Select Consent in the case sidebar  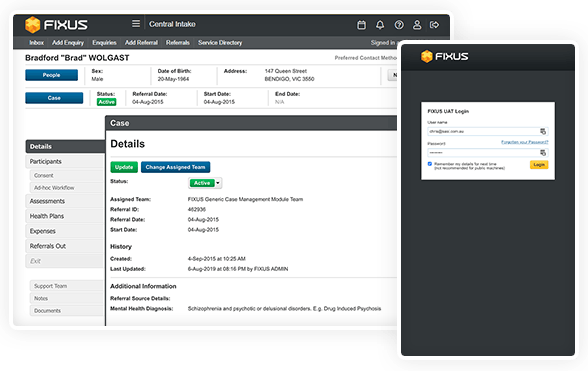67,176
